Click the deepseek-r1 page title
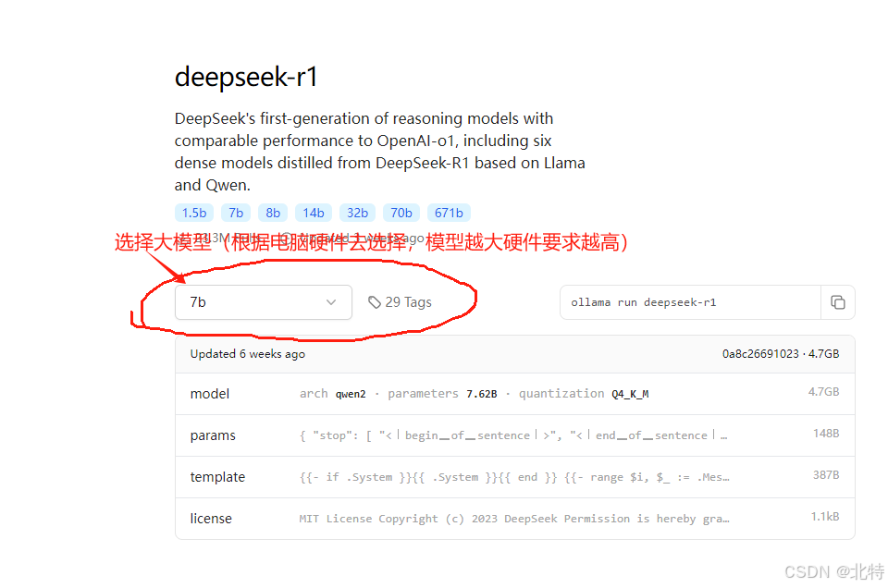 tap(246, 77)
